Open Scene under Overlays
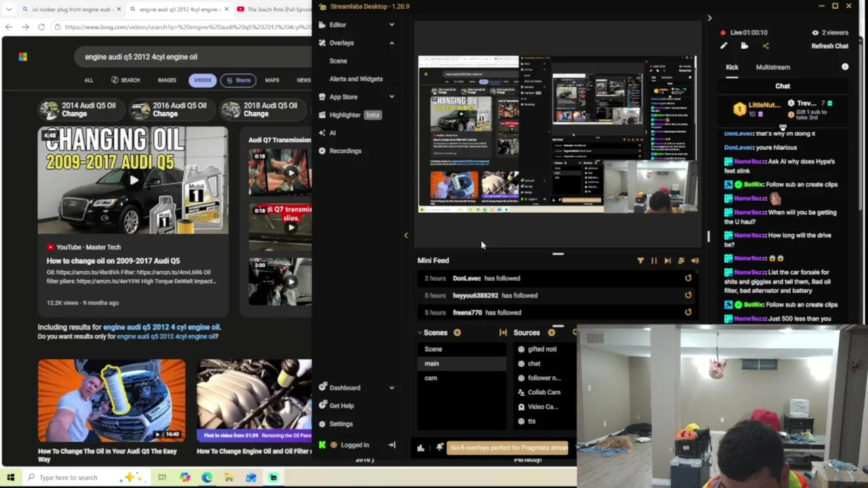Viewport: 868px width, 488px height. pyautogui.click(x=338, y=61)
